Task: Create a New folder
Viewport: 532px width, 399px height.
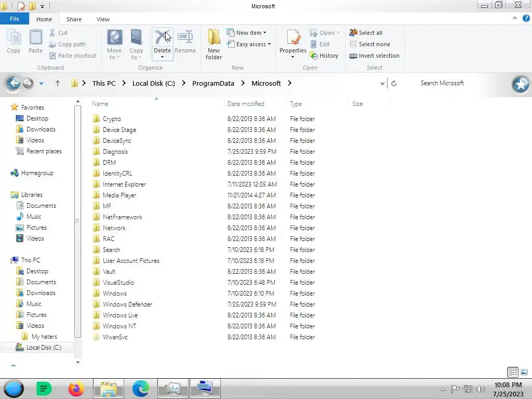Action: pyautogui.click(x=214, y=45)
